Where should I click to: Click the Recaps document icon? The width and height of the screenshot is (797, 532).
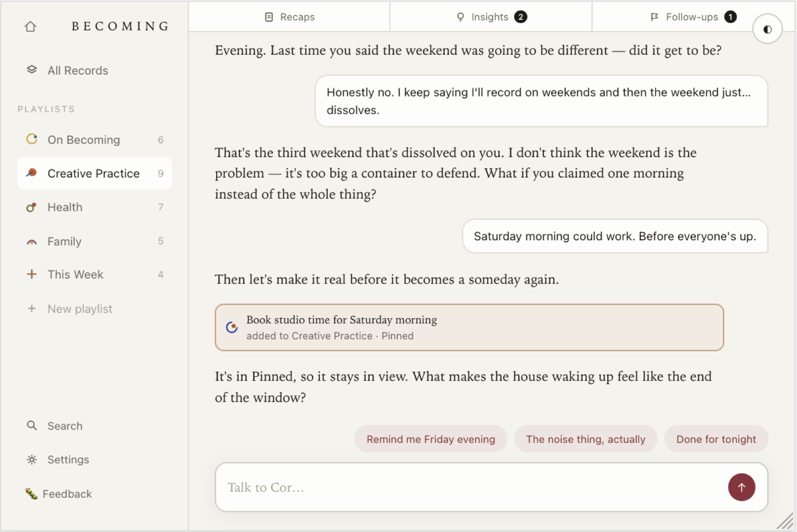point(269,17)
